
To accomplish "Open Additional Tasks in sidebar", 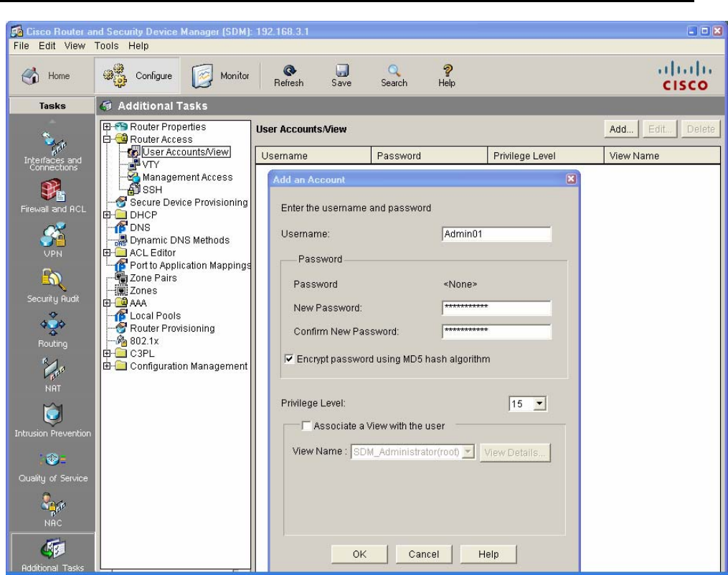I will [x=53, y=555].
